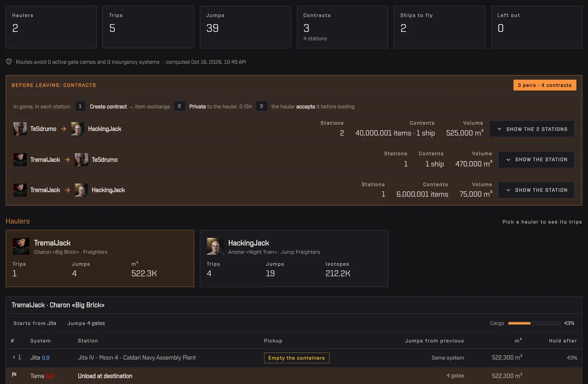Click step number 2 badge before Private

click(179, 106)
